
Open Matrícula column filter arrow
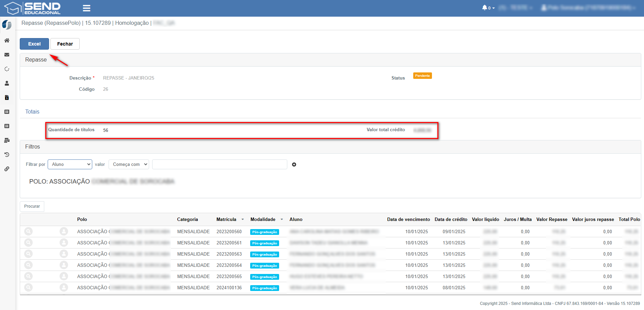[243, 220]
